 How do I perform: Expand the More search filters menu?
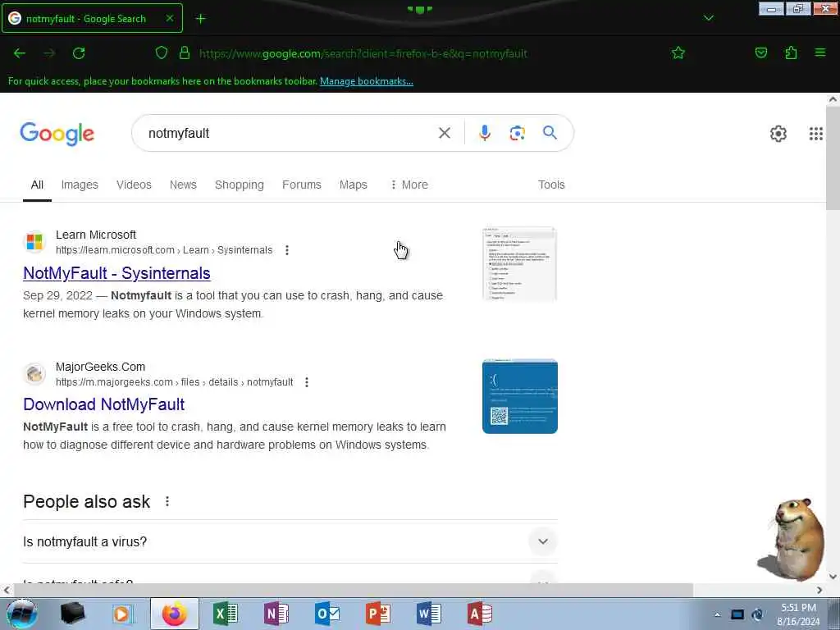pyautogui.click(x=409, y=185)
